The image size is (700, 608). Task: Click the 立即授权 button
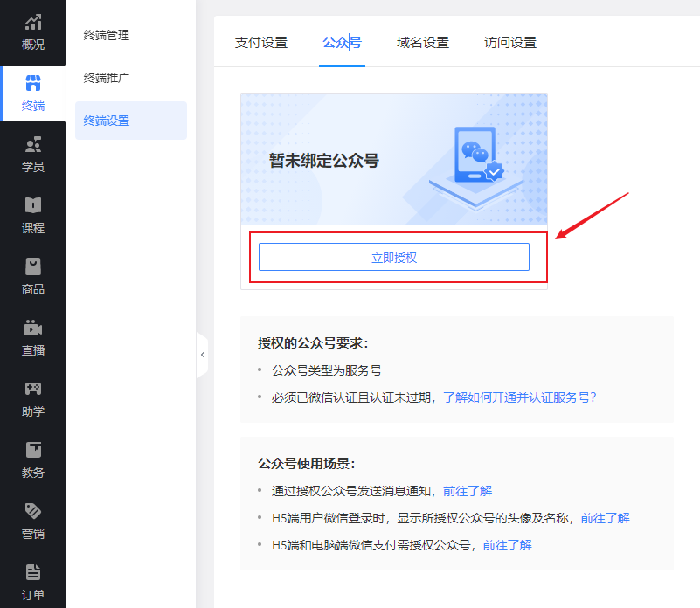pos(394,257)
